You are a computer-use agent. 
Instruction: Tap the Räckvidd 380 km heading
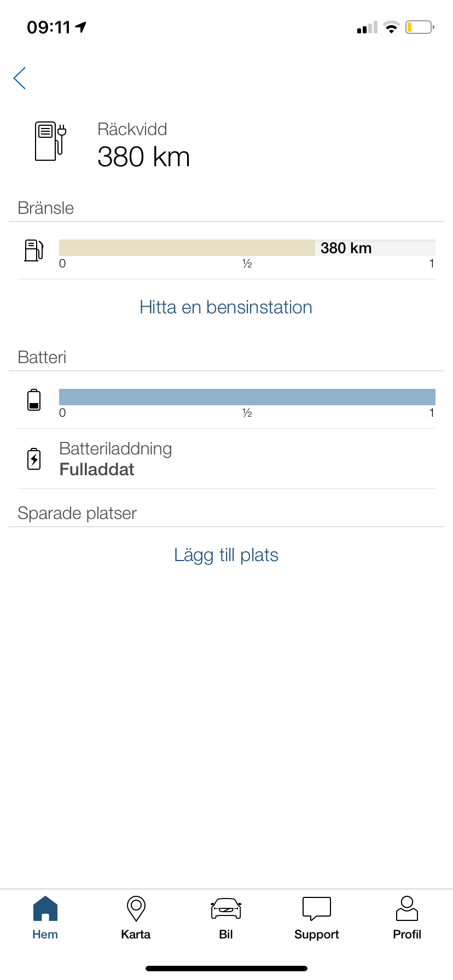click(x=144, y=144)
